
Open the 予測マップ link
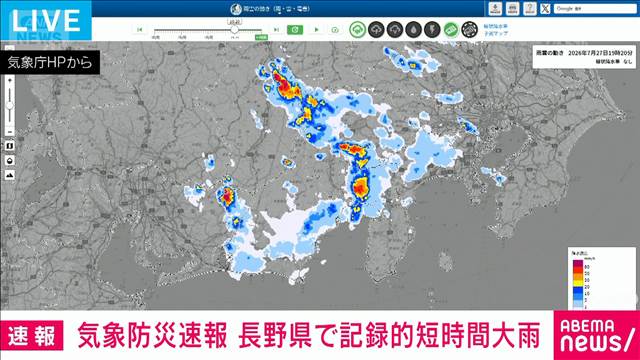point(496,33)
